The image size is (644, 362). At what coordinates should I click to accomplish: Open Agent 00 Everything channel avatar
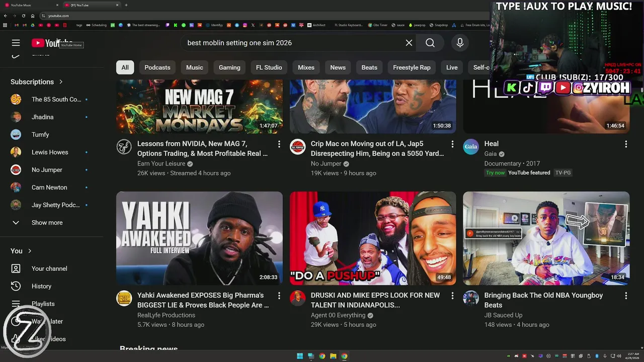[x=298, y=298]
